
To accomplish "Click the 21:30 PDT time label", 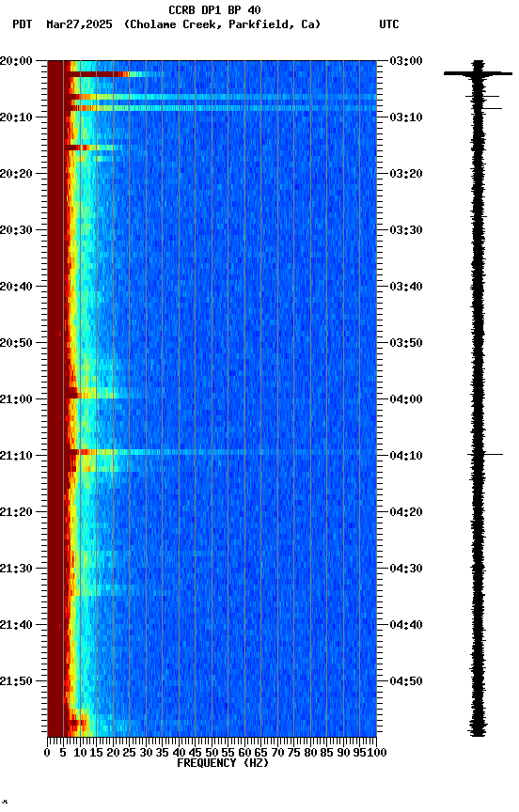I will coord(16,570).
